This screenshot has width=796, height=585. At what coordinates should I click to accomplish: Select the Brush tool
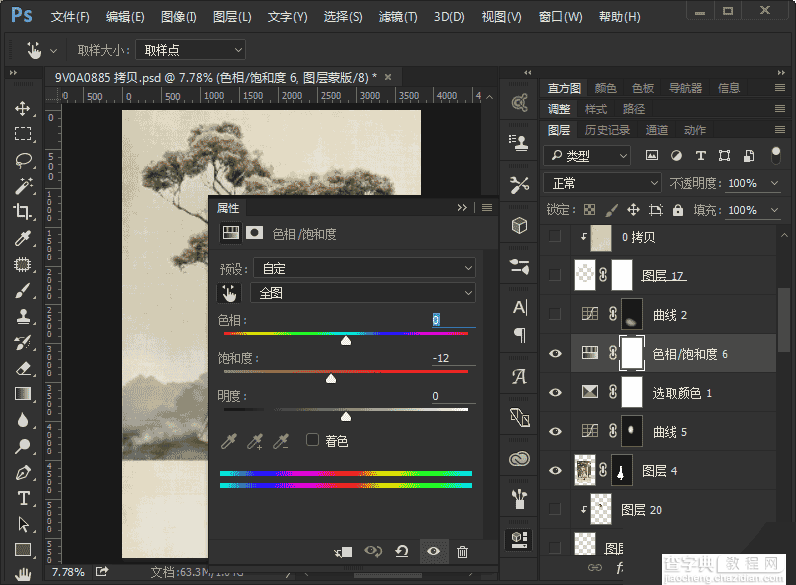tap(23, 290)
